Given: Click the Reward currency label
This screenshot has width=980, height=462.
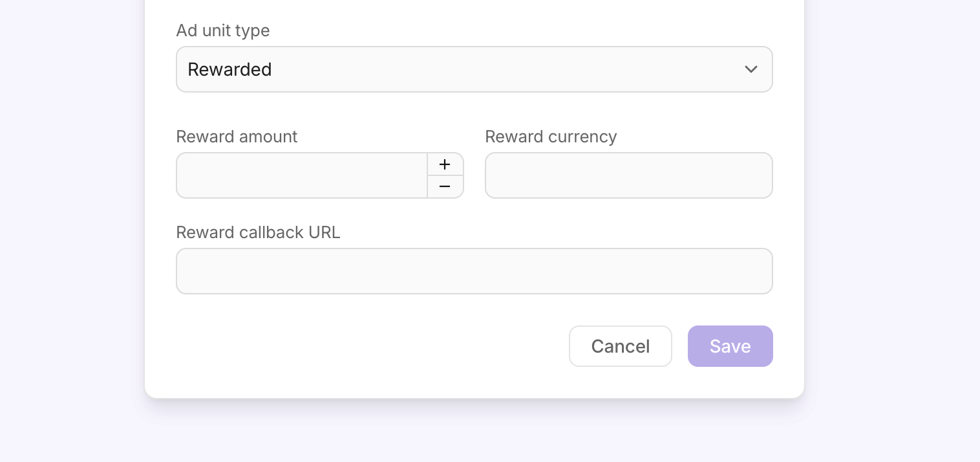Looking at the screenshot, I should (x=551, y=137).
